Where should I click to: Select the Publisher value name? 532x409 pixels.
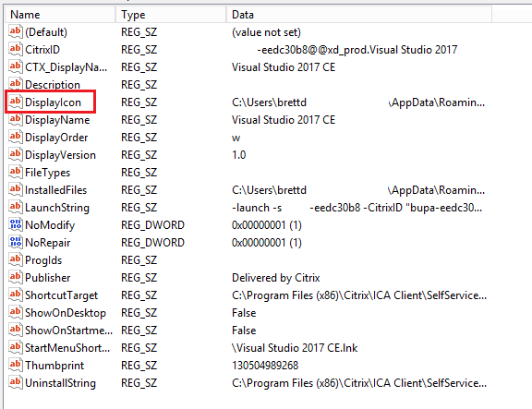click(48, 278)
